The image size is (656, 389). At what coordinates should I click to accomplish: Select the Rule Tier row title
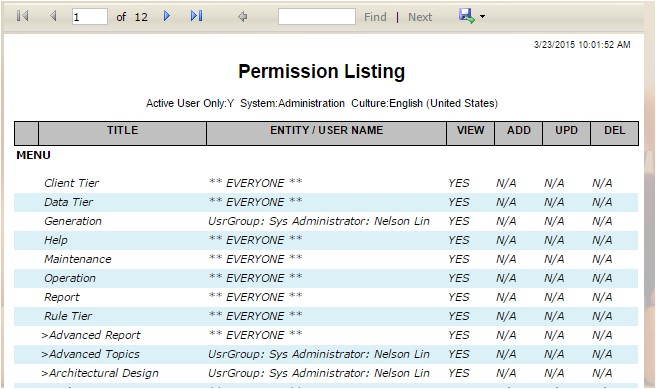tap(68, 316)
